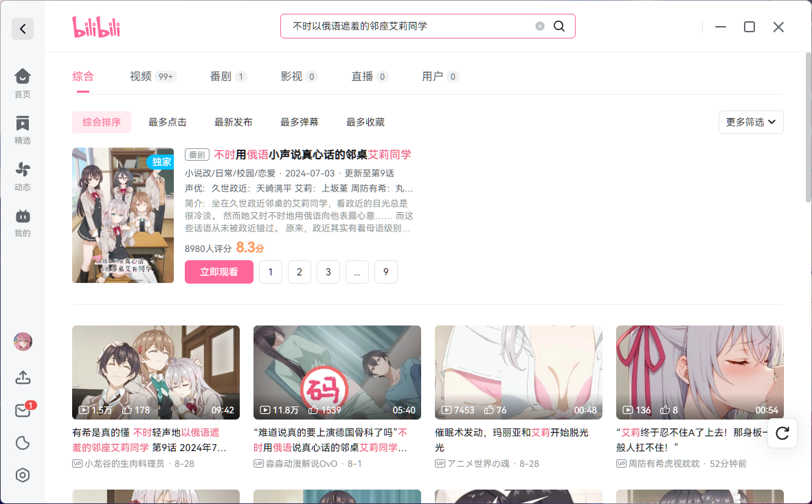This screenshot has width=812, height=504.
Task: Click the bilibili logo
Action: (96, 27)
